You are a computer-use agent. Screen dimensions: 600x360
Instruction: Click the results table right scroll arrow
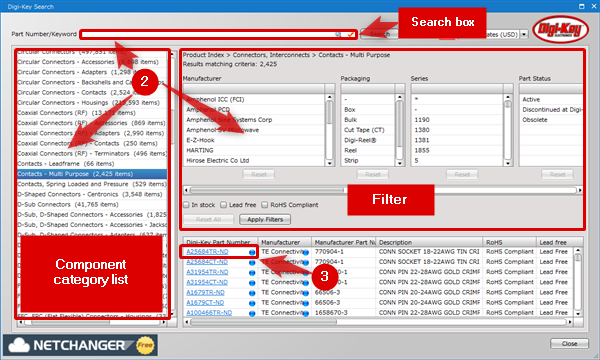[x=570, y=322]
